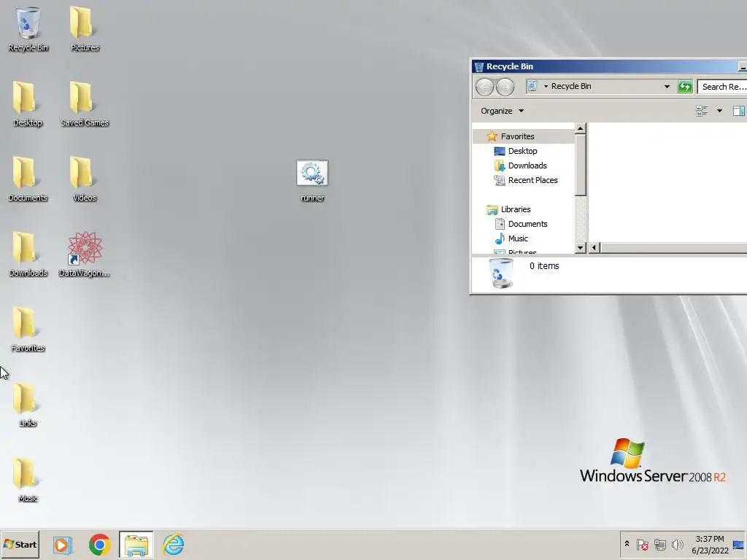Open Windows Explorer taskbar button
Screen dimensions: 747x560
tap(136, 545)
